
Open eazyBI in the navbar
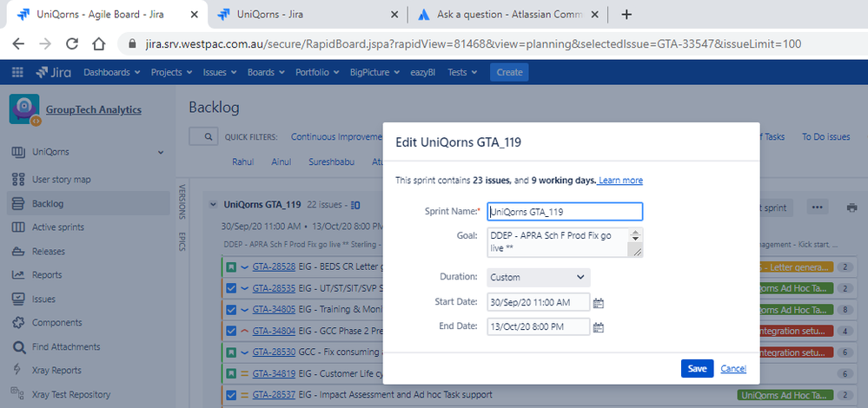422,72
